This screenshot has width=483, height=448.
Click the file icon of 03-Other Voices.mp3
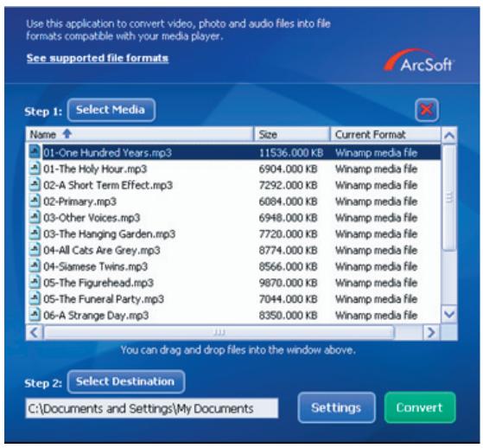click(x=35, y=217)
